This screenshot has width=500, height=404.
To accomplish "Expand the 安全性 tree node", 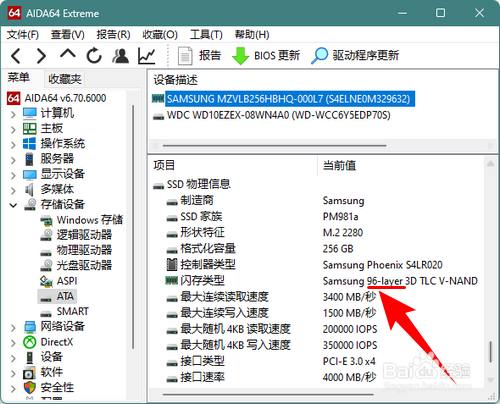I will pos(13,388).
